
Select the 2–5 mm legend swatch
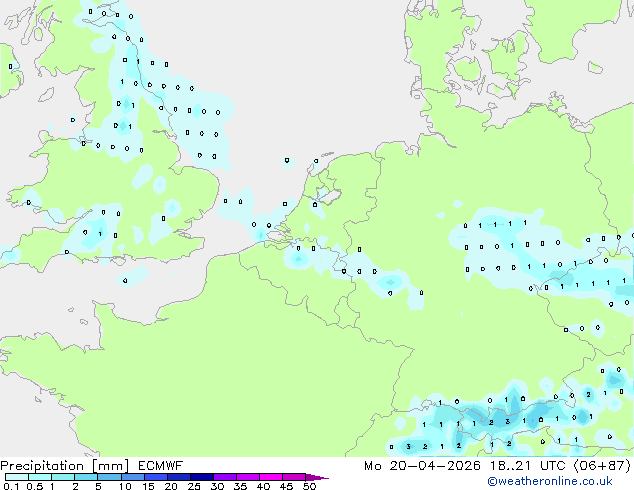point(86,477)
